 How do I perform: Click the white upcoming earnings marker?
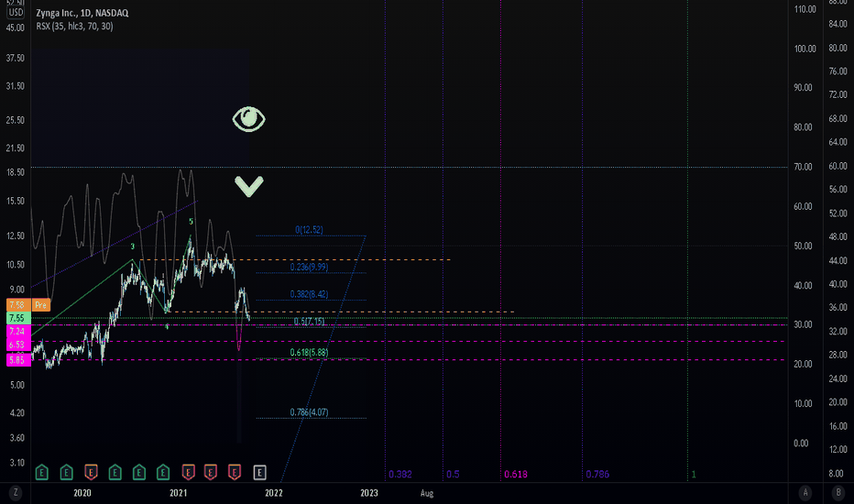pos(260,473)
